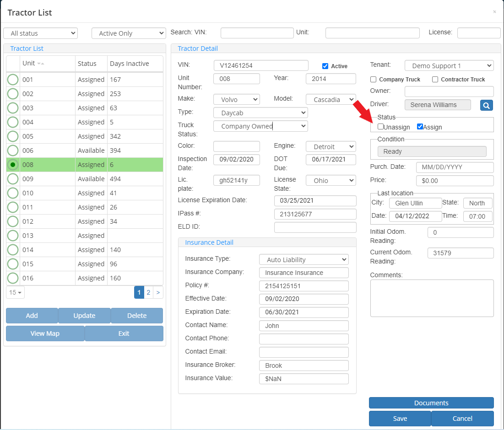
Task: Open the Documents button
Action: [431, 403]
